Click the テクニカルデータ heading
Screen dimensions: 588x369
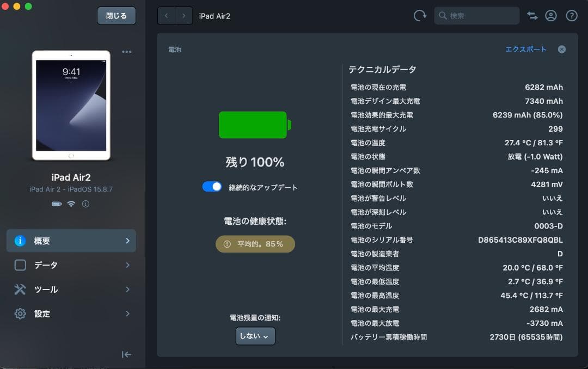(x=382, y=69)
